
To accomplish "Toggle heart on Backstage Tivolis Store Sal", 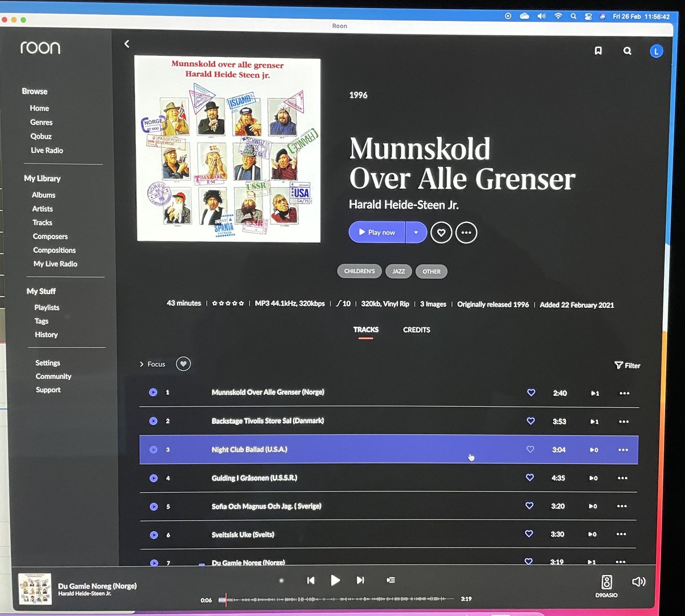I will 530,421.
